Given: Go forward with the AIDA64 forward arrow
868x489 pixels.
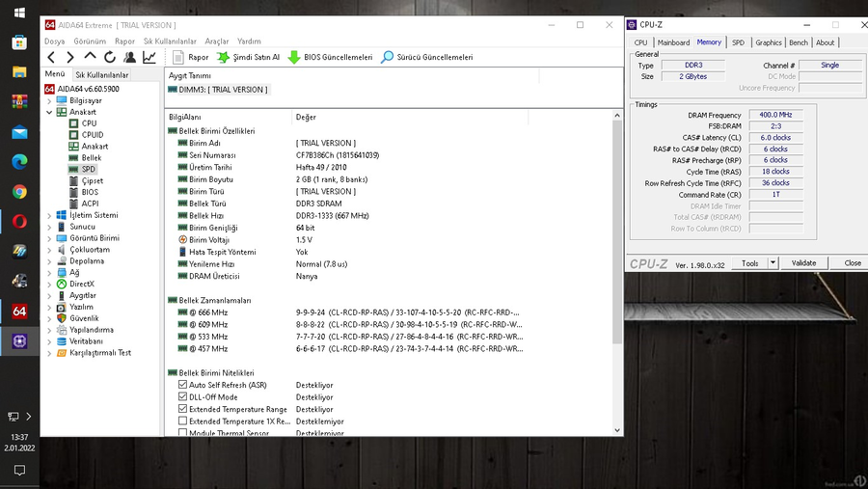Looking at the screenshot, I should pyautogui.click(x=70, y=57).
